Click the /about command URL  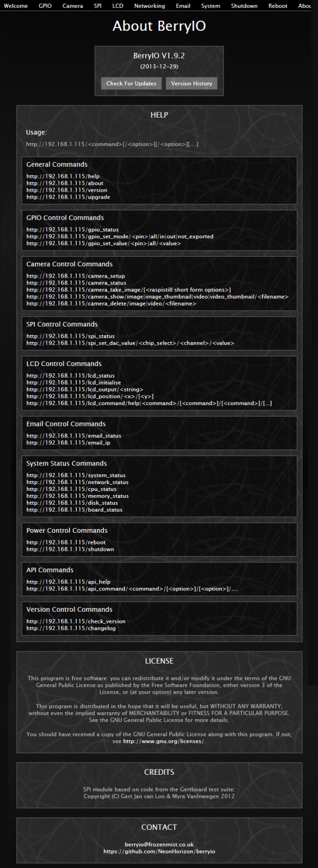[x=65, y=183]
